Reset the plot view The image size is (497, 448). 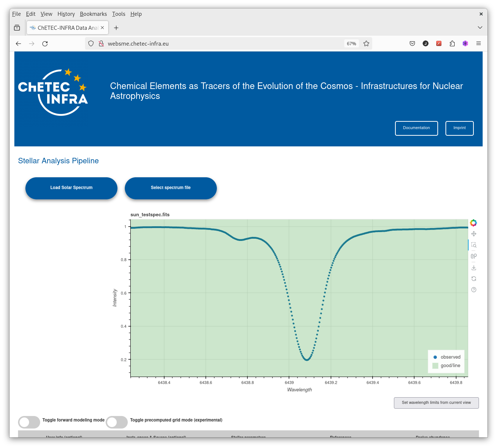coord(474,279)
